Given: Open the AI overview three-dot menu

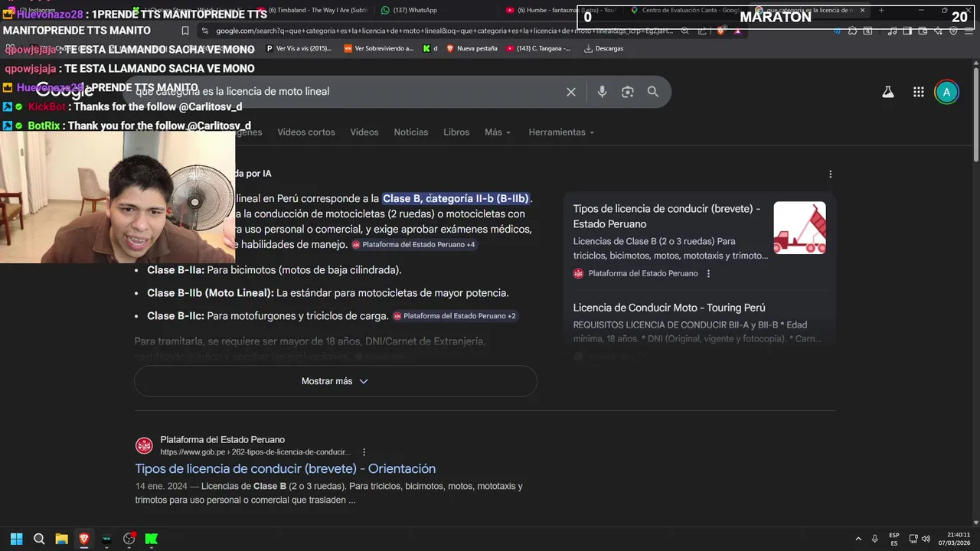Looking at the screenshot, I should point(830,174).
